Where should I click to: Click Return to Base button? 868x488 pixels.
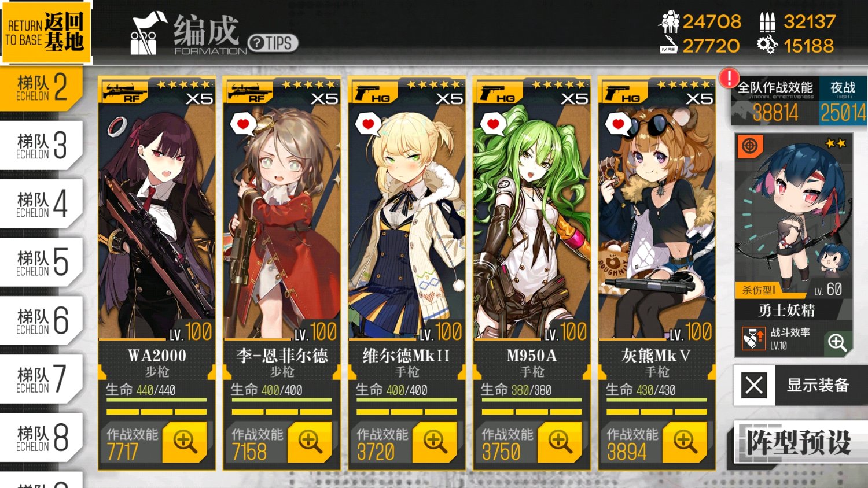pyautogui.click(x=46, y=32)
